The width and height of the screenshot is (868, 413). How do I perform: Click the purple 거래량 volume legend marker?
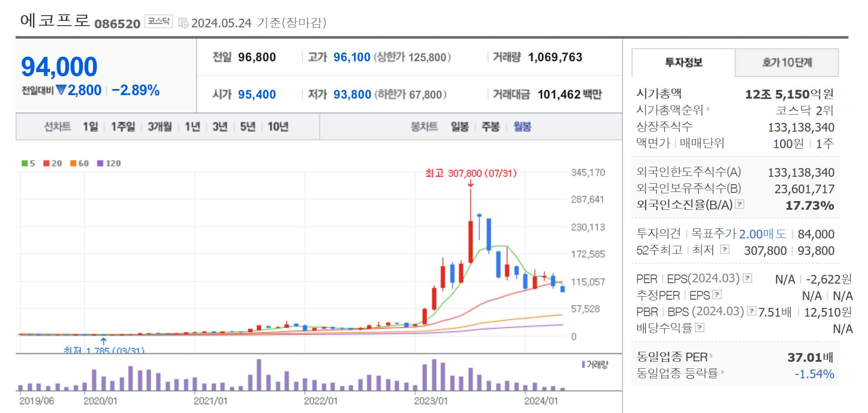(x=583, y=364)
